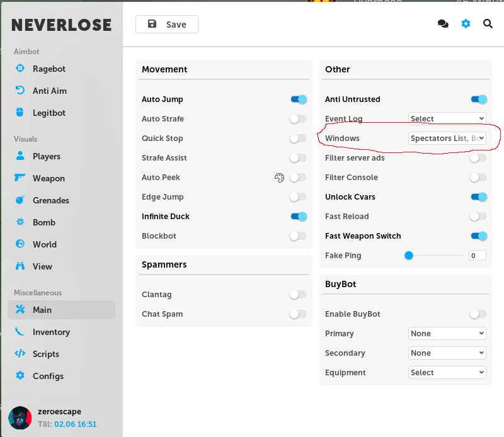Click the Grenades bomb icon
Image resolution: width=504 pixels, height=437 pixels.
pos(20,200)
